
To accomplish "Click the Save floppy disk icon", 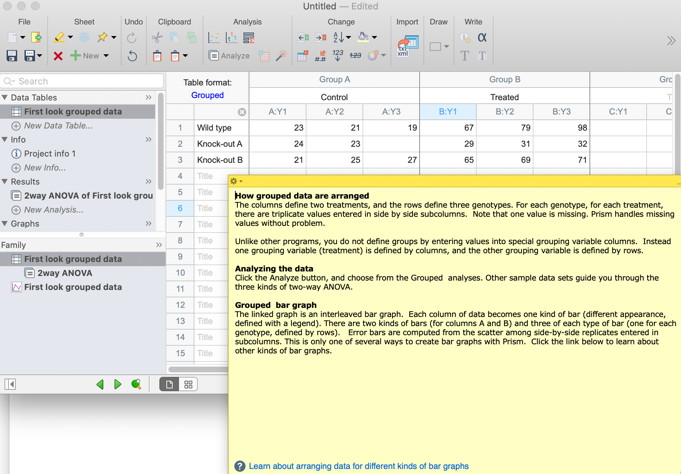I will click(12, 56).
